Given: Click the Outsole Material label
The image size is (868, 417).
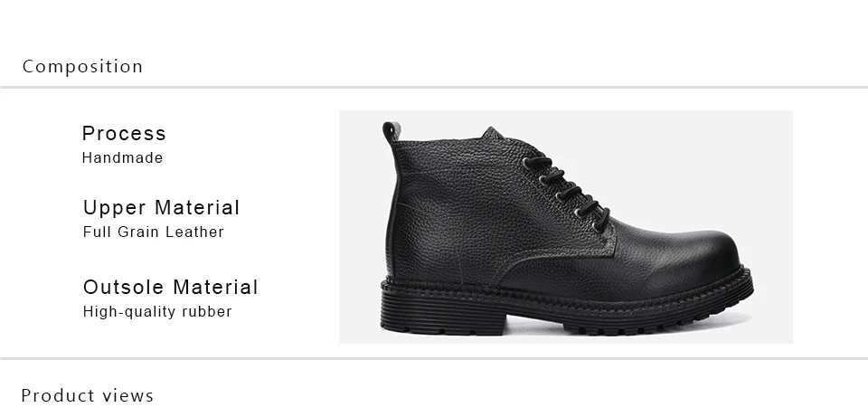Looking at the screenshot, I should click(x=171, y=287).
